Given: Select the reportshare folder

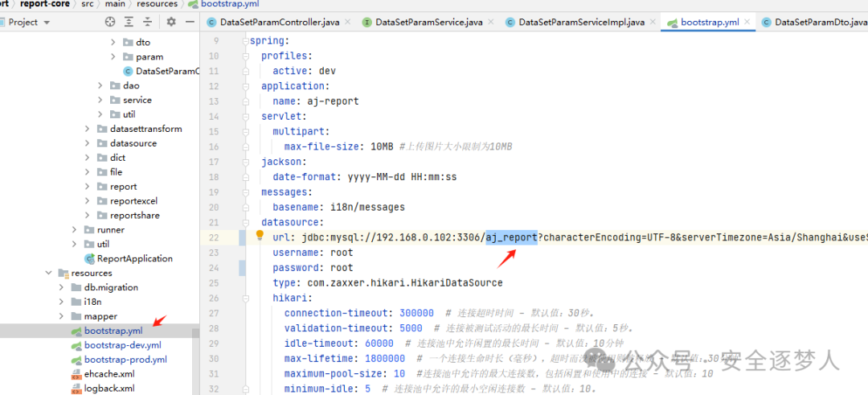Looking at the screenshot, I should (128, 215).
